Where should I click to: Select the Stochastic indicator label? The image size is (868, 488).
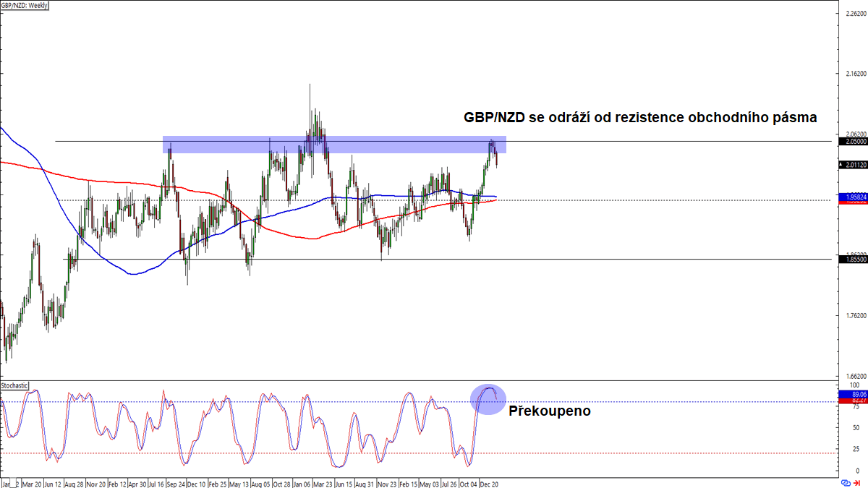pyautogui.click(x=15, y=385)
